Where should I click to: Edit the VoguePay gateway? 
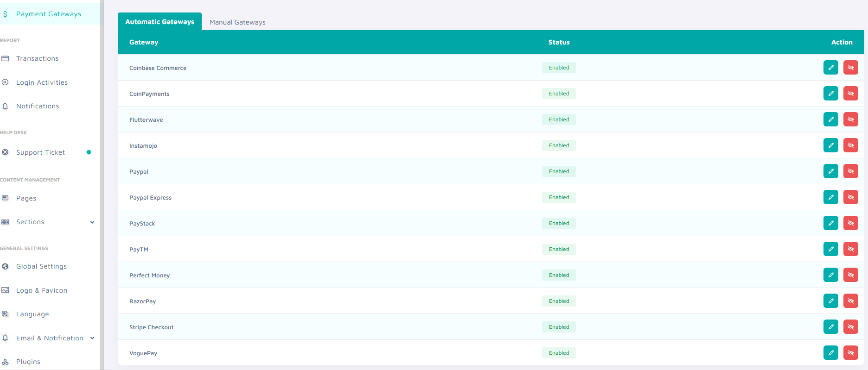(830, 353)
